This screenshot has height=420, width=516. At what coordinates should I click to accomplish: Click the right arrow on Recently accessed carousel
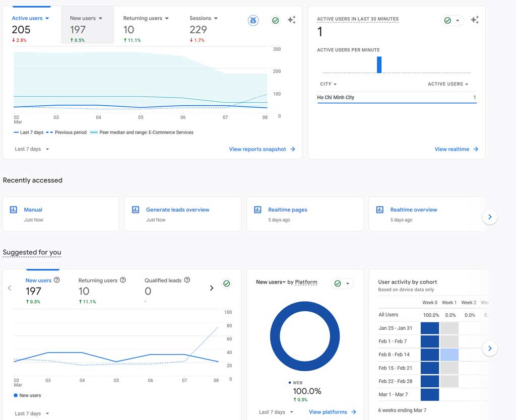(490, 216)
